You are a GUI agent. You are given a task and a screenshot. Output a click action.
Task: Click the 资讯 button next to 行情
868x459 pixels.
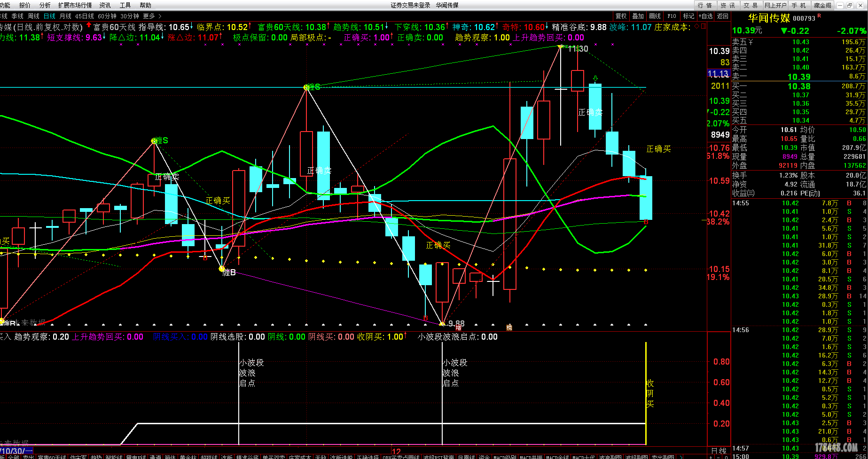click(728, 5)
